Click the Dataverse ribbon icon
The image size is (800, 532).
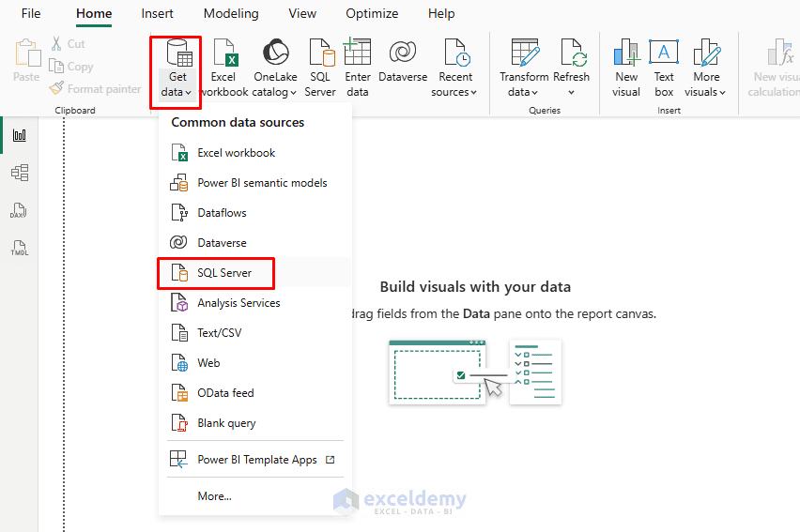tap(403, 61)
